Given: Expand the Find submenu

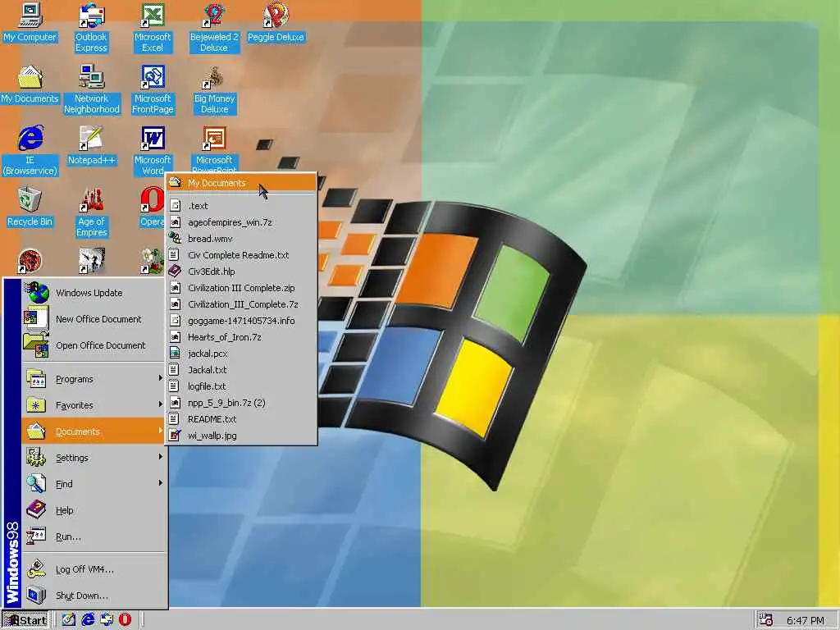Looking at the screenshot, I should click(94, 484).
